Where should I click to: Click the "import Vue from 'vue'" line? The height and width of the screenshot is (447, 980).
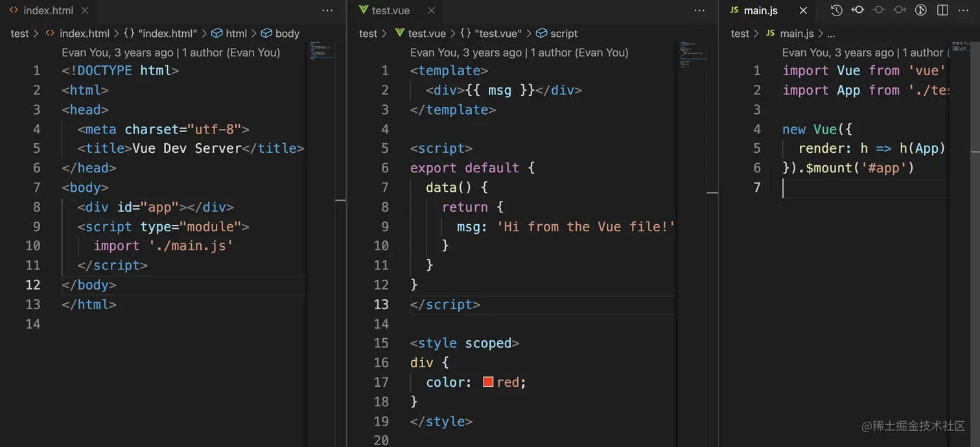(864, 71)
